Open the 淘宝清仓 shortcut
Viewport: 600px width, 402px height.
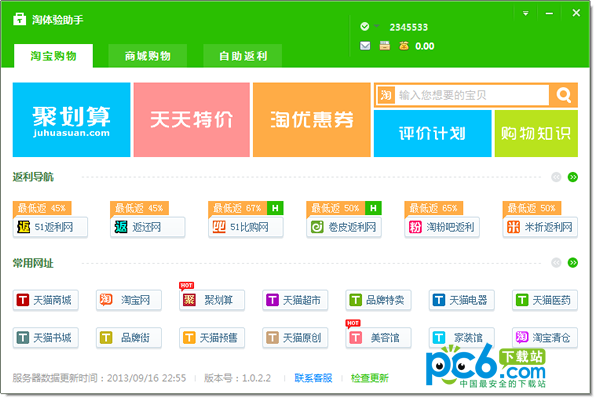tap(545, 338)
